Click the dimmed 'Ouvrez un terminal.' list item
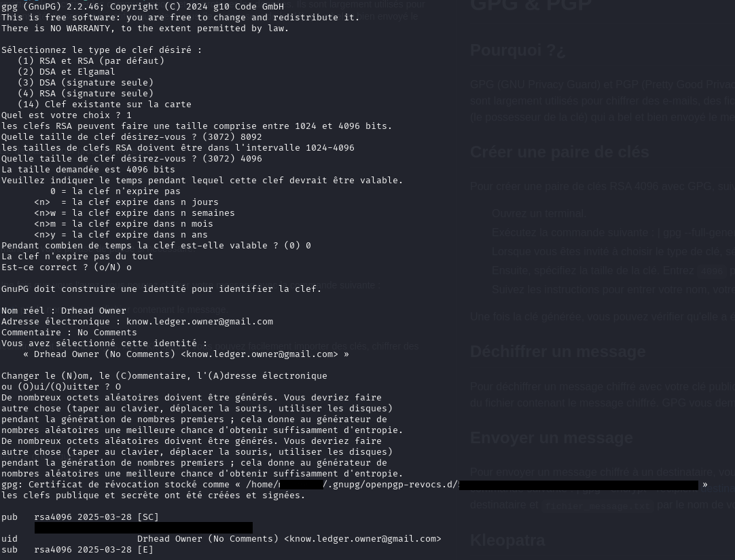This screenshot has width=735, height=560. 539,214
